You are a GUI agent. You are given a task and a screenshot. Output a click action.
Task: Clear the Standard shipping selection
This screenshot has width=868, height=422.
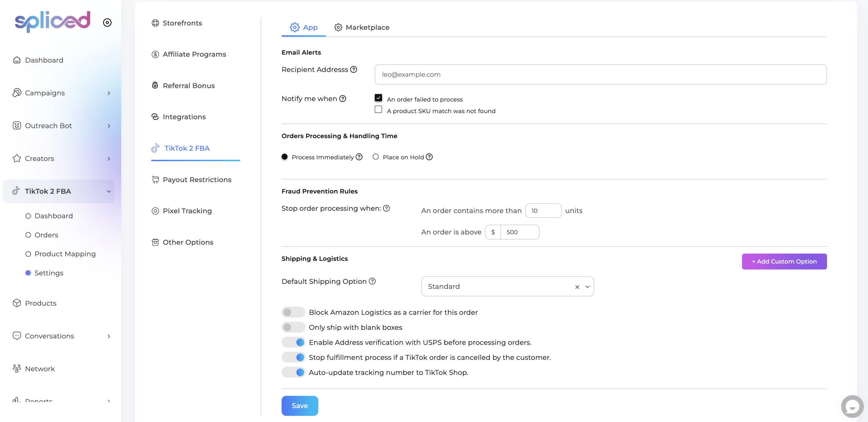[x=577, y=287]
